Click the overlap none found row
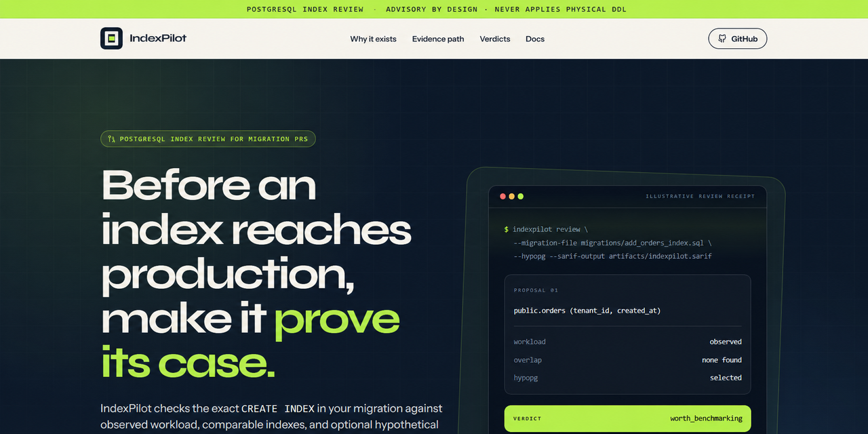This screenshot has width=868, height=434. (628, 360)
